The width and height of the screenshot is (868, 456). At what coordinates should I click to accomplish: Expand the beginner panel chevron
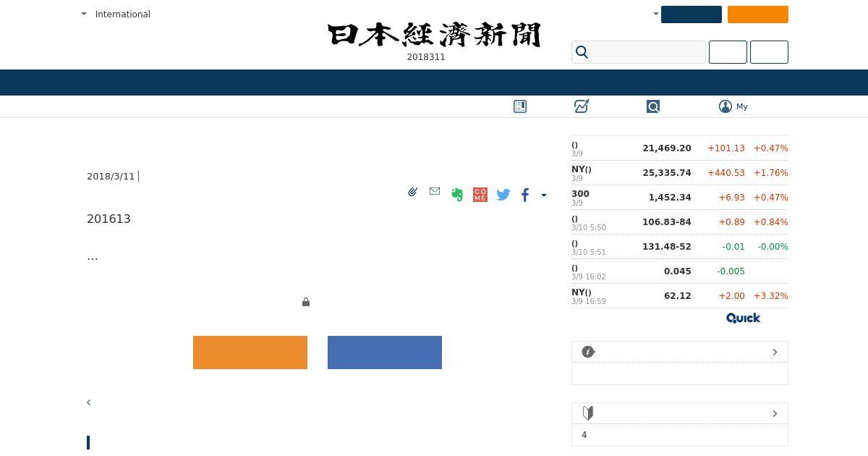point(775,413)
